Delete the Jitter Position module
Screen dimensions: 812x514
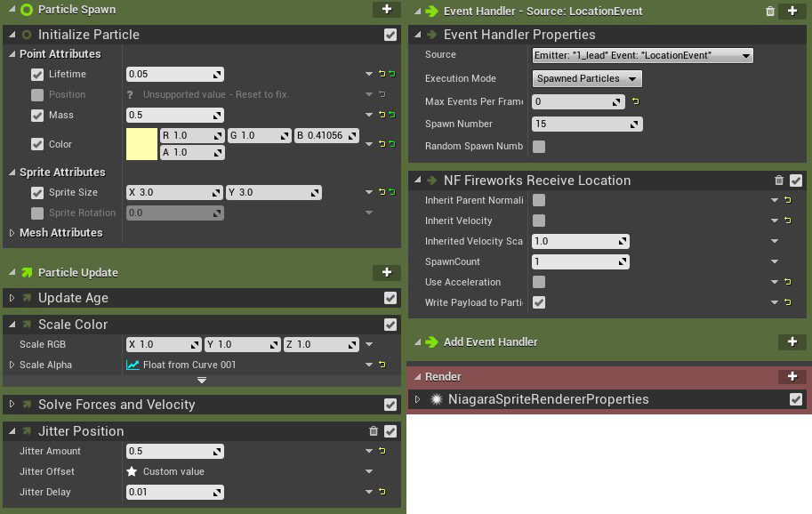(374, 430)
